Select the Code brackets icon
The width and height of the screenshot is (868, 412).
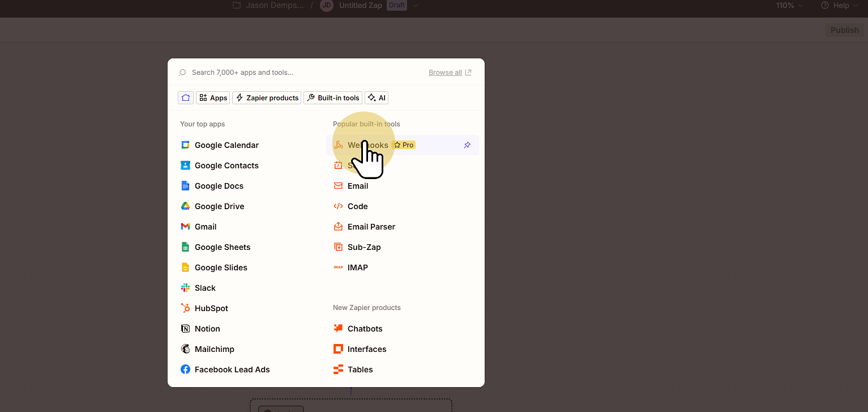coord(338,206)
